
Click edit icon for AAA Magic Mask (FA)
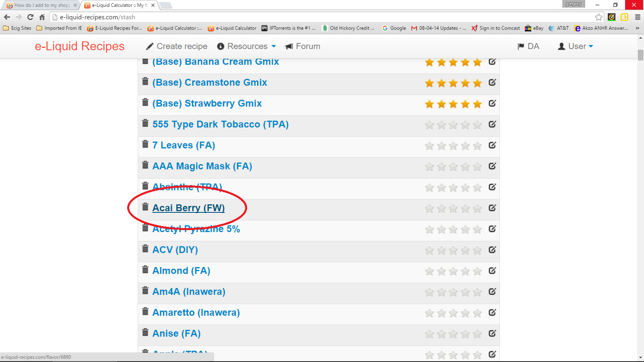(492, 166)
